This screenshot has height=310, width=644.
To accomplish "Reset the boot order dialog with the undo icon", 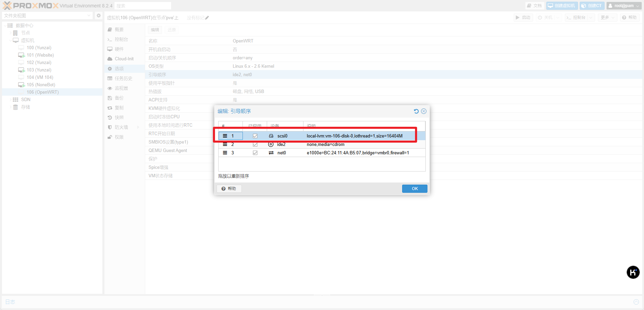I will tap(416, 111).
